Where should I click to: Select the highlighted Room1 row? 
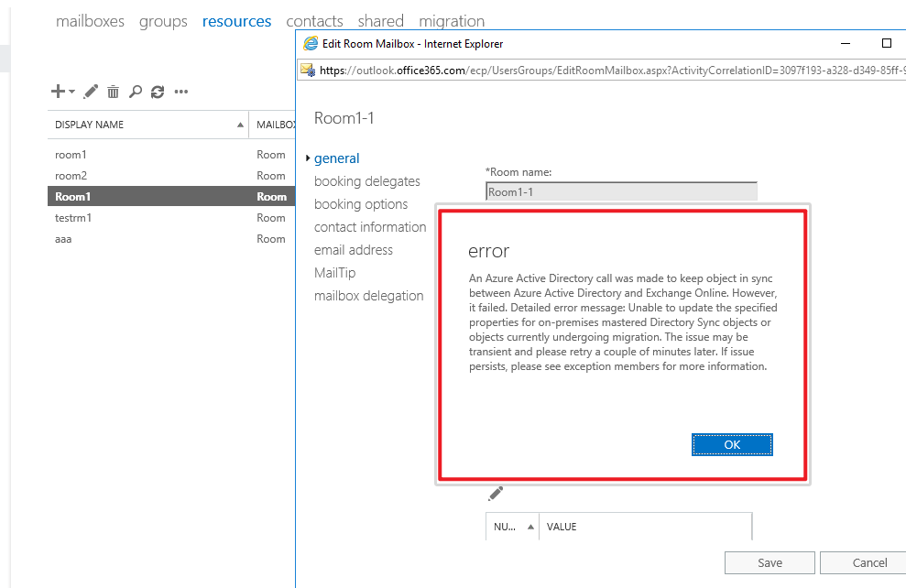click(171, 196)
